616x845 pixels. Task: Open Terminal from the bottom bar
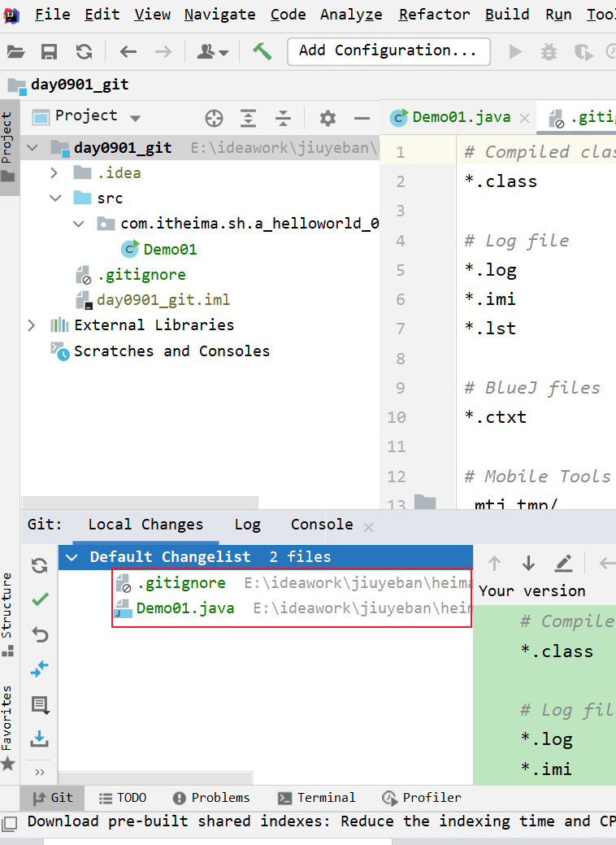click(x=317, y=798)
